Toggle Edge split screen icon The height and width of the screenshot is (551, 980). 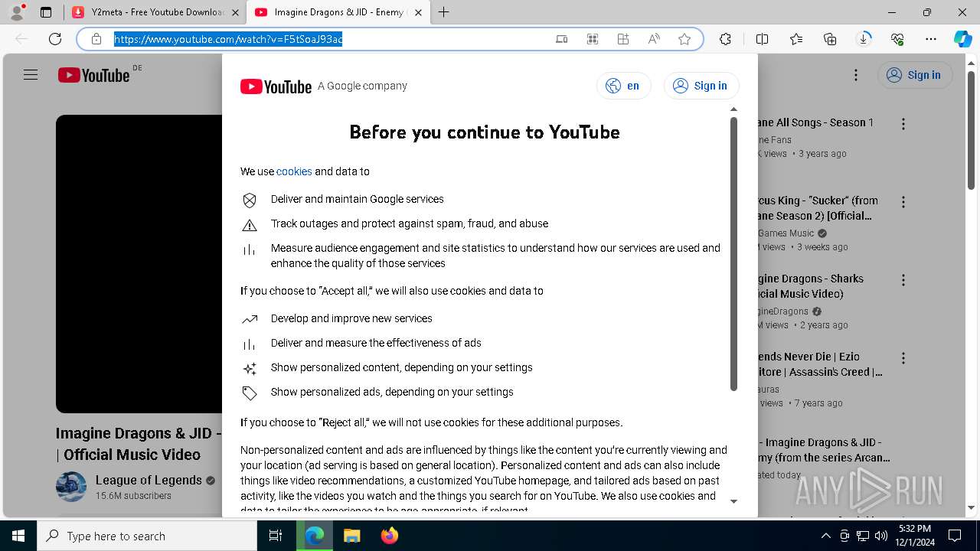point(762,39)
